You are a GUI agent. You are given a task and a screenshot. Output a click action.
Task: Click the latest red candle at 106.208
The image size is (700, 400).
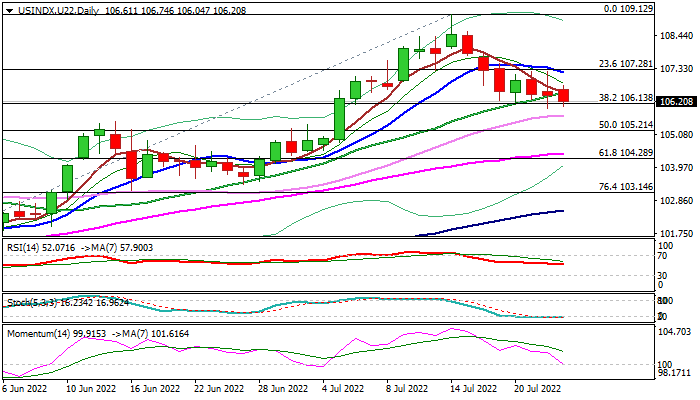[563, 96]
